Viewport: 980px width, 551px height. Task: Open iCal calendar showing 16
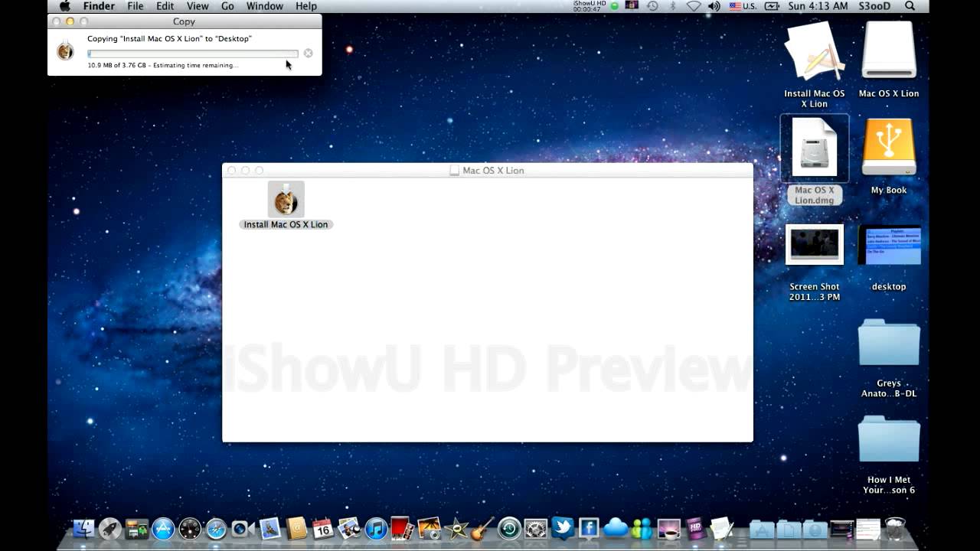[x=322, y=528]
